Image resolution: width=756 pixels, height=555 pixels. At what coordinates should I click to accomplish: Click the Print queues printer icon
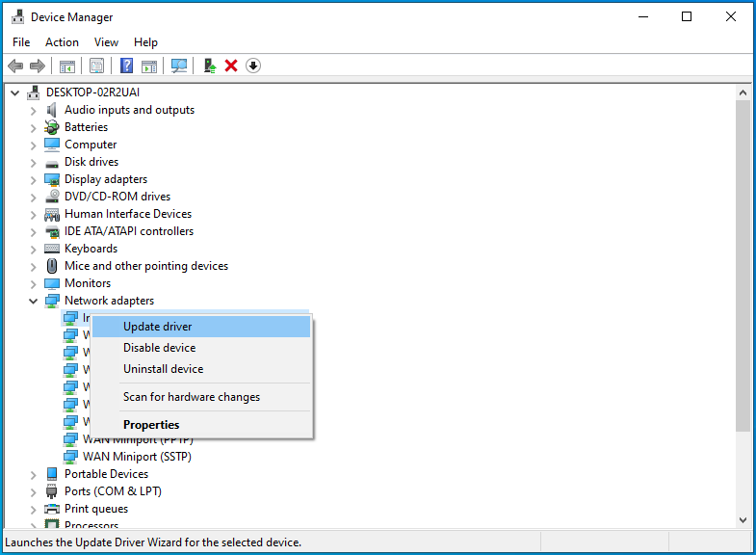(x=52, y=509)
